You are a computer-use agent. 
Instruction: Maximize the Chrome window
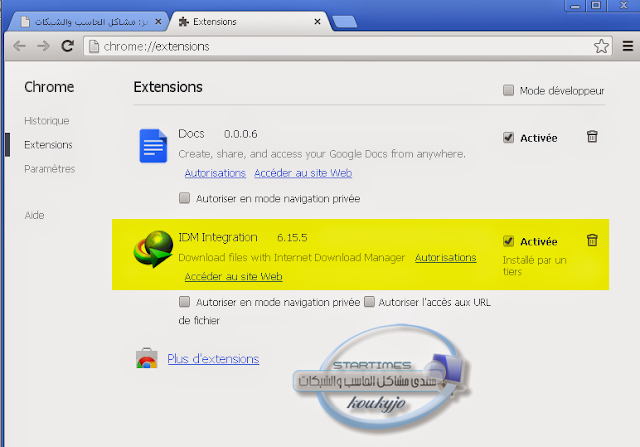pyautogui.click(x=596, y=5)
